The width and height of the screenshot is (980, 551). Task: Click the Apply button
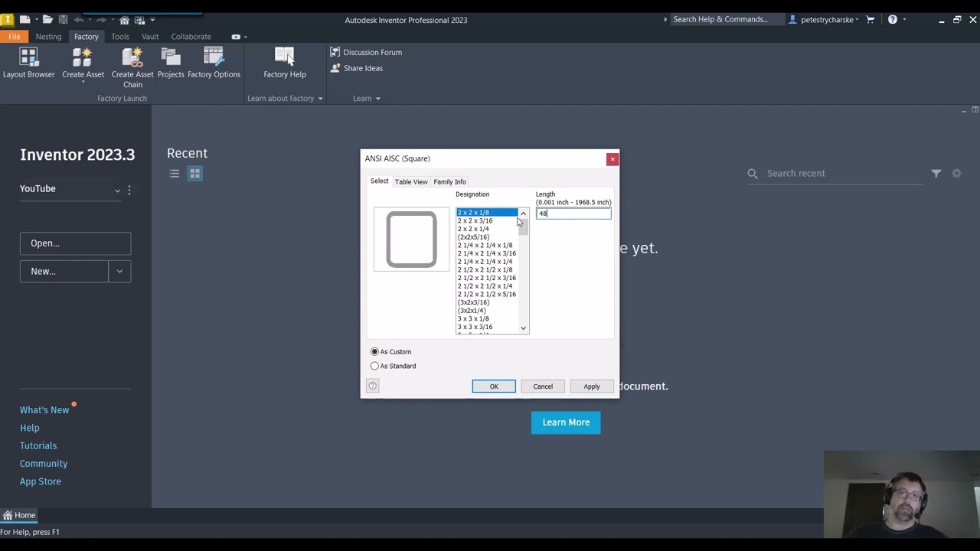pyautogui.click(x=592, y=386)
